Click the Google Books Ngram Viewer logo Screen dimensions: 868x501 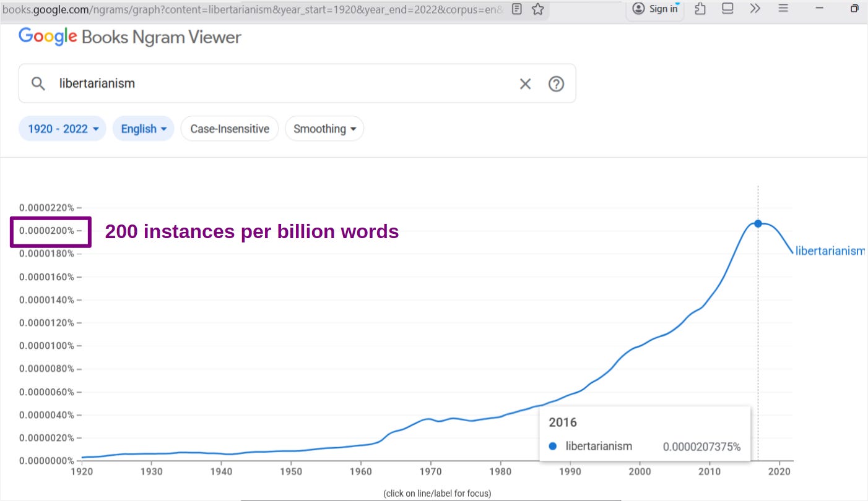[x=130, y=37]
